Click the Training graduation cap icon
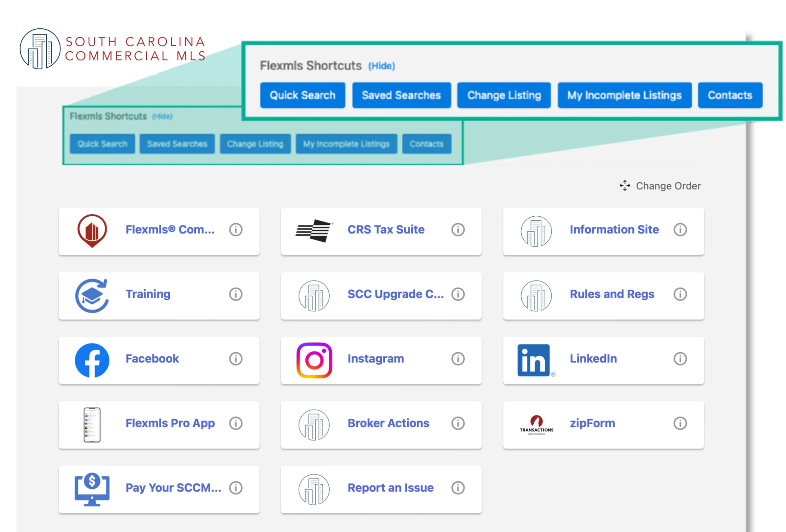 [92, 296]
